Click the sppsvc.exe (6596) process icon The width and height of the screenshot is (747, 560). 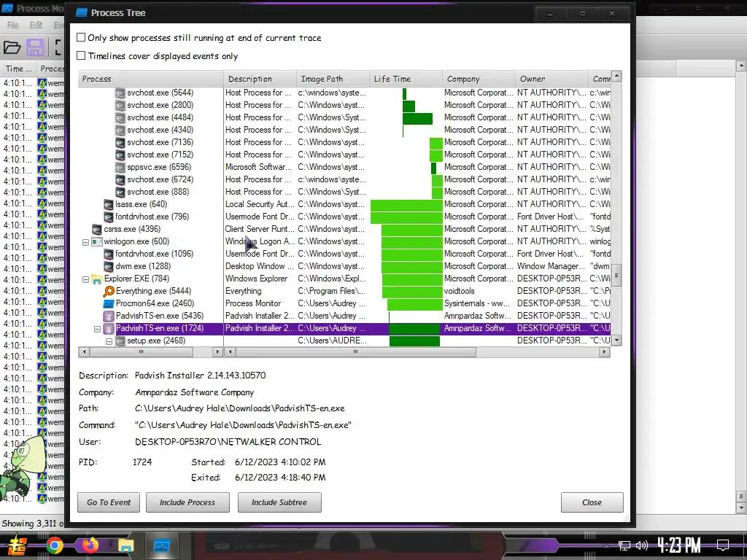point(120,167)
